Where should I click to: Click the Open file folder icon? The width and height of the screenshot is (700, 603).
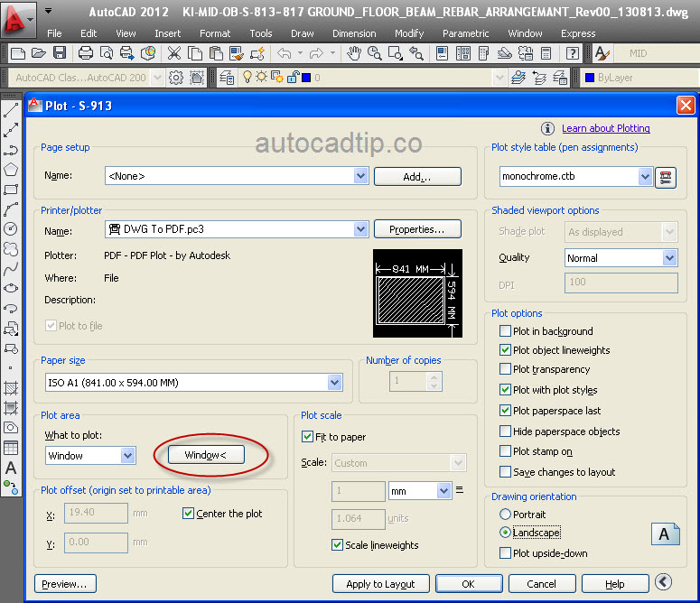click(39, 53)
